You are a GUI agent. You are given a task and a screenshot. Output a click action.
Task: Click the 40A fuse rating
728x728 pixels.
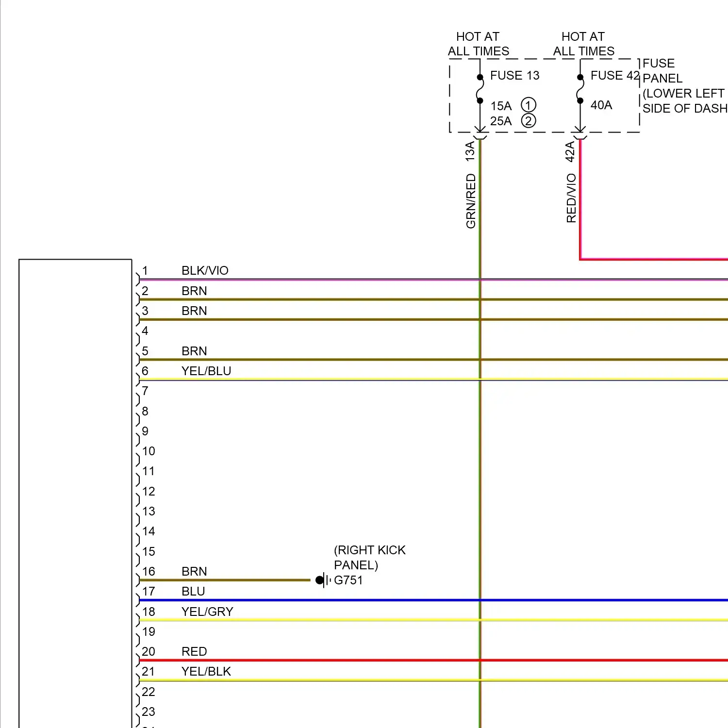click(601, 105)
